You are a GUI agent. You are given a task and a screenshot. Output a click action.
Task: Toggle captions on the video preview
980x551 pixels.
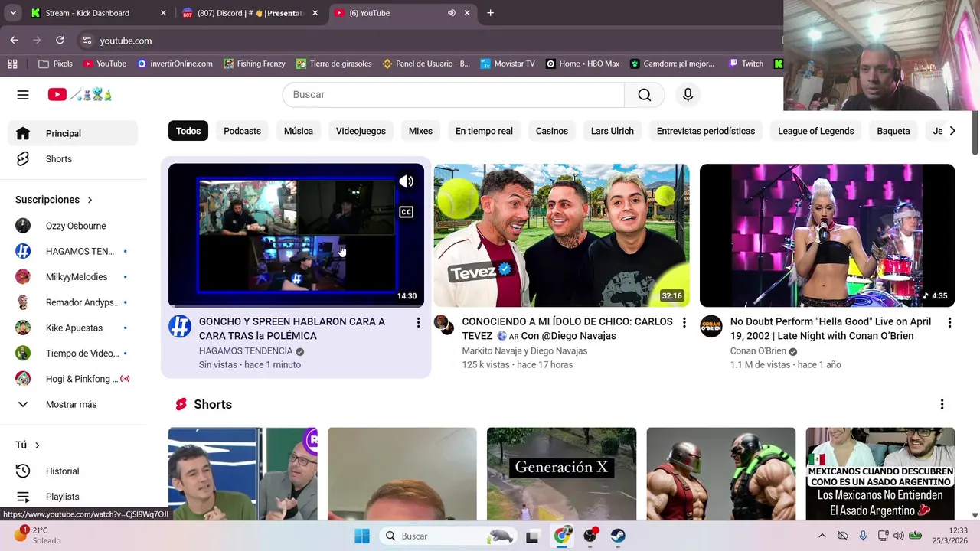click(406, 212)
